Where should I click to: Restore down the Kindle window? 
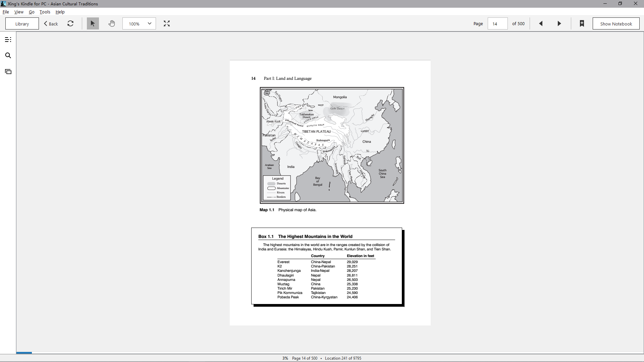[620, 4]
